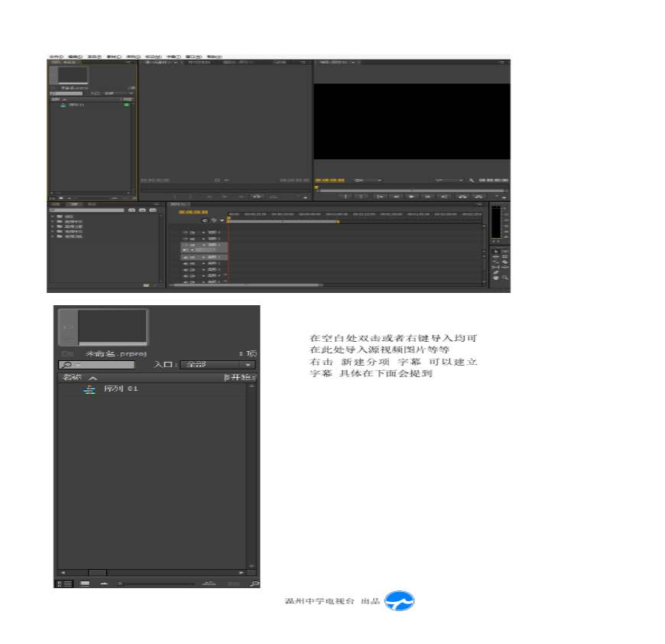Click the zoom slider in enlarged project panel
The image size is (665, 644).
(x=153, y=584)
